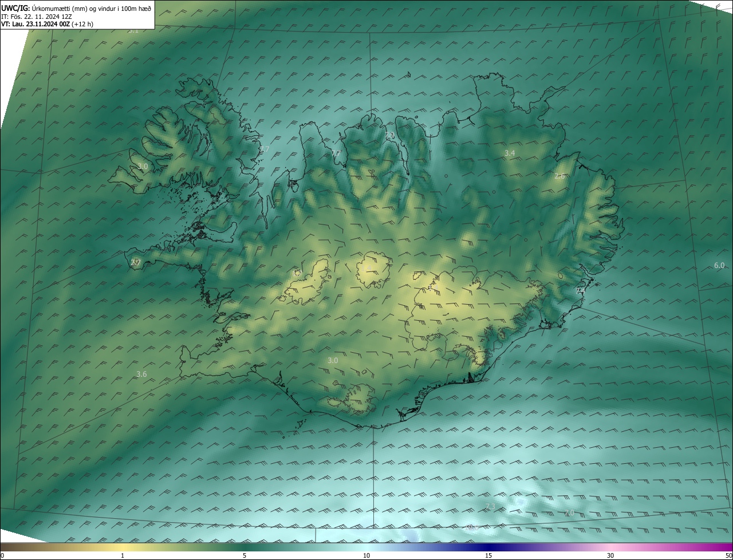733x560 pixels.
Task: Click the "6.0" value over the eastern ocean
Action: pyautogui.click(x=719, y=265)
